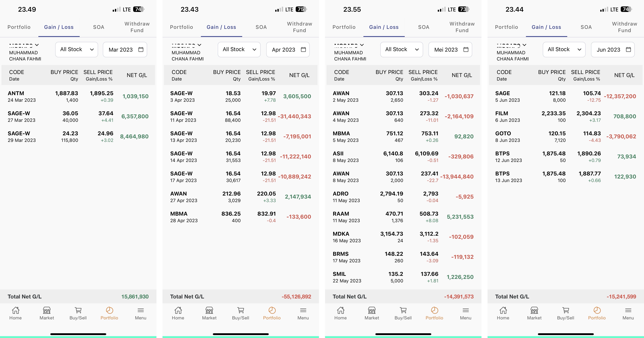Go to the Withdraw Fund tab on the Apr 2023 screen

299,27
